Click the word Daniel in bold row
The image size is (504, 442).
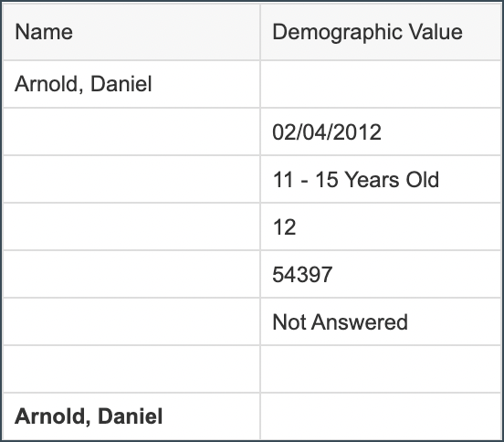click(x=131, y=416)
